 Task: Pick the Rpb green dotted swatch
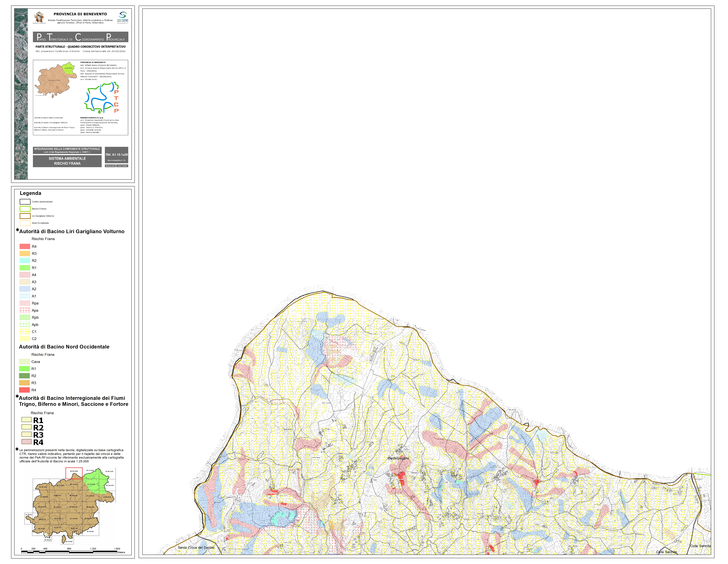(x=25, y=317)
